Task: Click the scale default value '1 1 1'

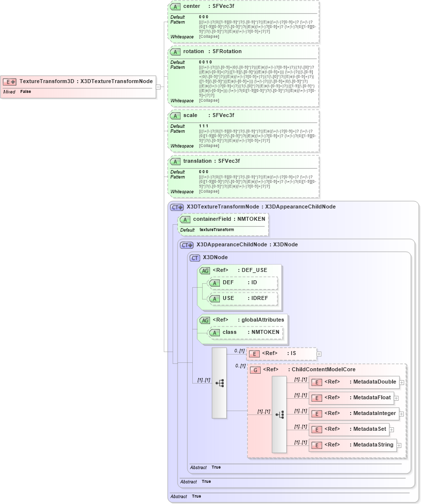Action: 204,126
